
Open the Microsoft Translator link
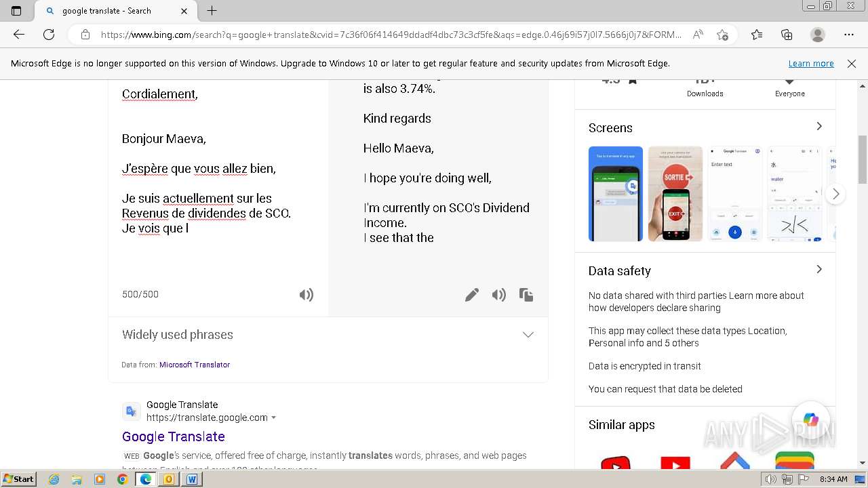(195, 365)
